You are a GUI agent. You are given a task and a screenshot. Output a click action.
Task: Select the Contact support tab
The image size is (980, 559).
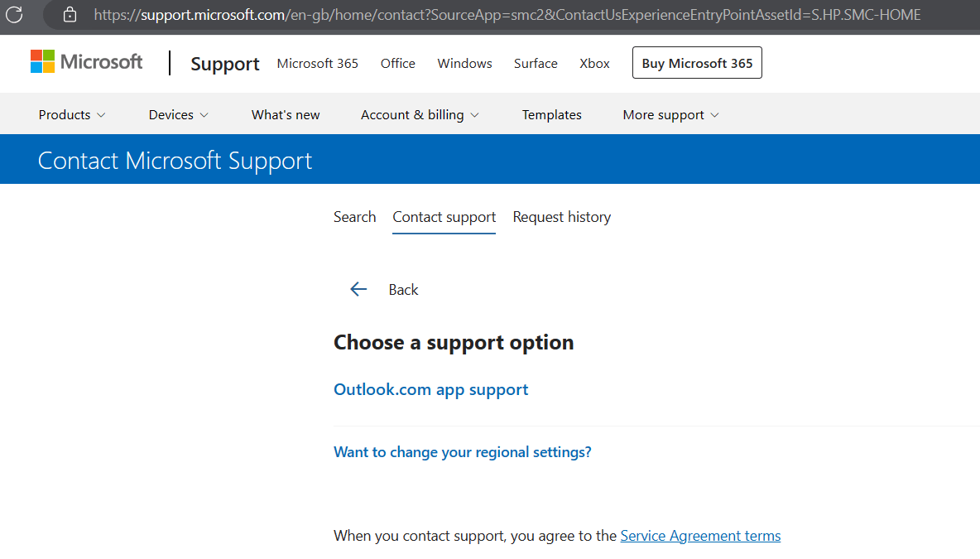[444, 217]
